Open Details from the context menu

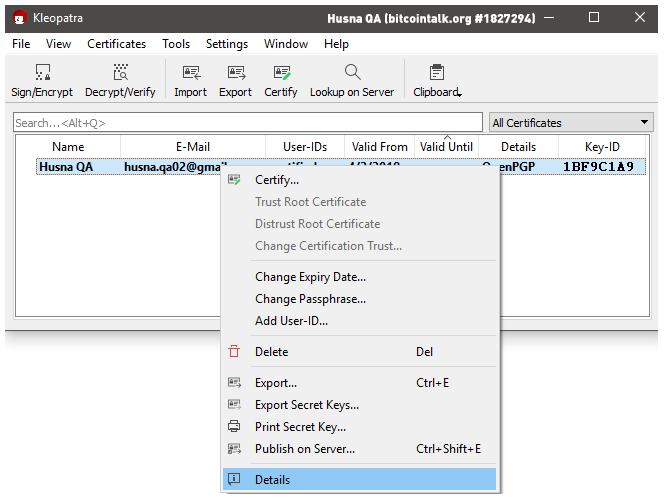tap(359, 479)
